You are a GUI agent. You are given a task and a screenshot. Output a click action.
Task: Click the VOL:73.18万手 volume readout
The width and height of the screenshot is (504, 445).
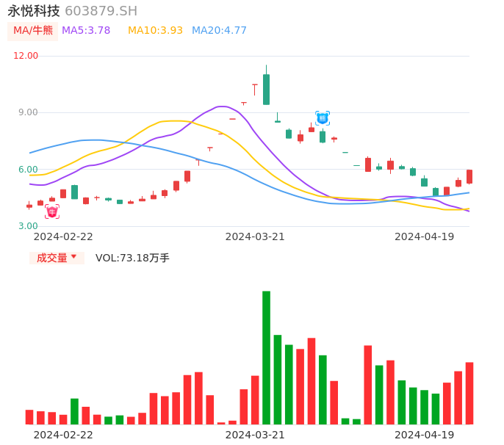(x=132, y=258)
